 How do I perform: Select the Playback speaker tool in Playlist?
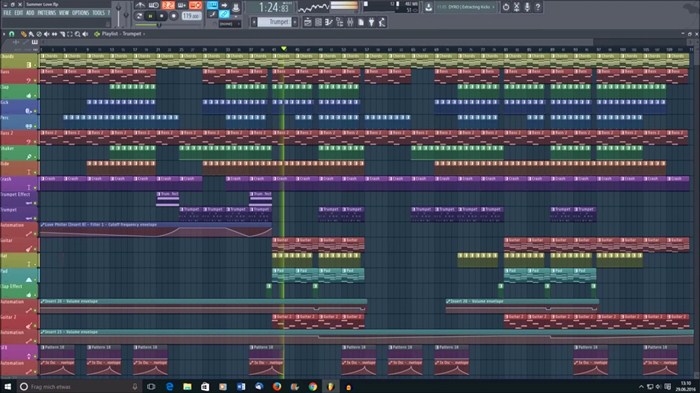tap(85, 34)
